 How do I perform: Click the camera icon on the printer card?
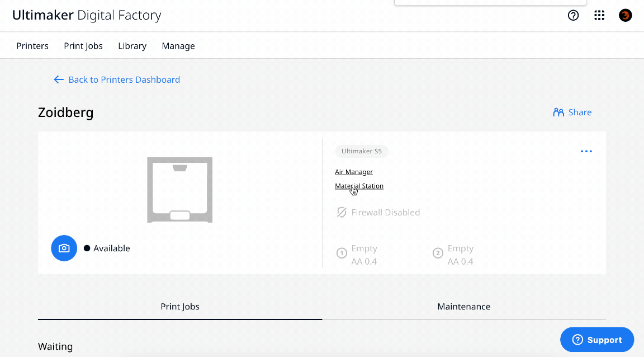tap(64, 248)
